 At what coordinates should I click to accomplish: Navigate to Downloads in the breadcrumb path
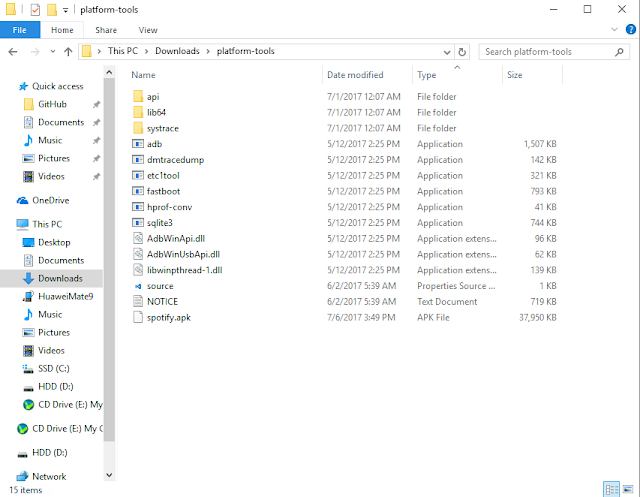177,51
